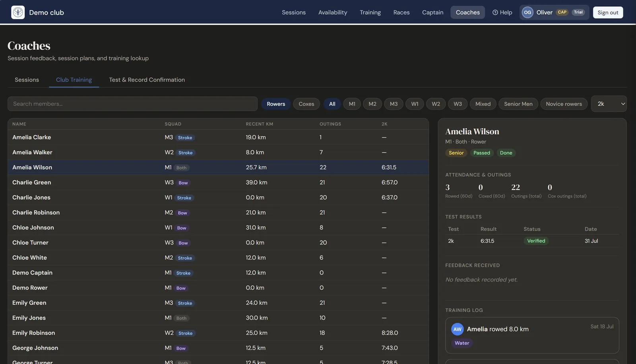
Task: Select the Amelia Clarke row
Action: [x=218, y=137]
